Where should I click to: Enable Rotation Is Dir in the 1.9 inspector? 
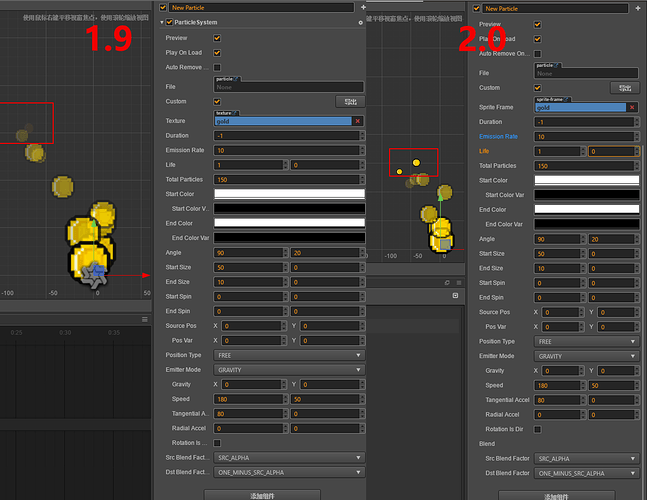[x=217, y=443]
